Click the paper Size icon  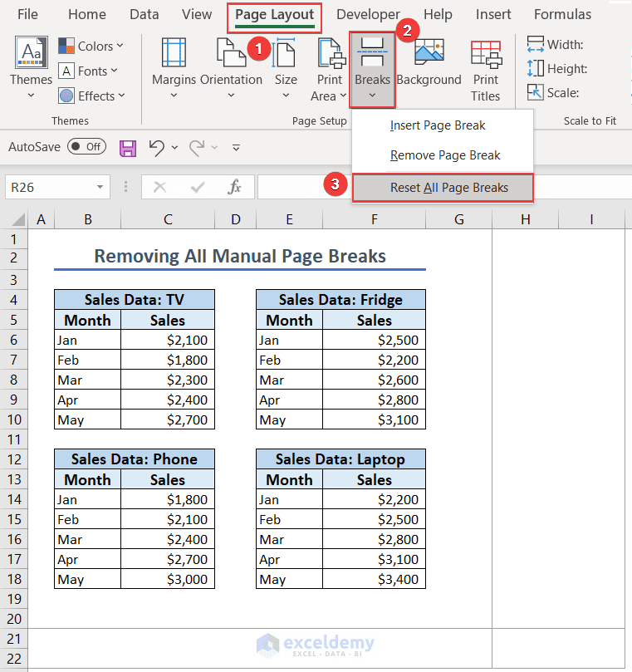coord(286,52)
